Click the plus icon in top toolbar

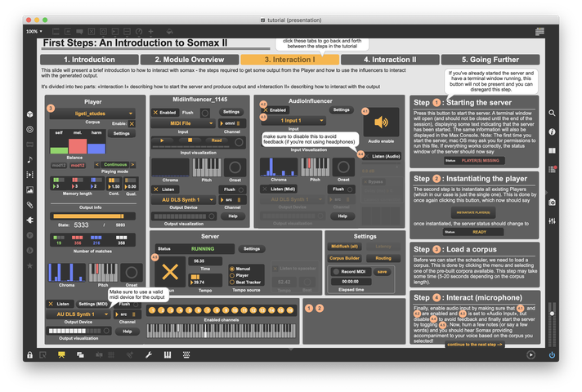click(150, 32)
